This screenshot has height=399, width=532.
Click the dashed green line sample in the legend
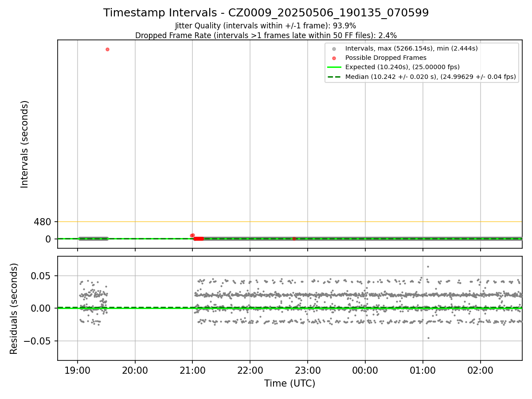tap(334, 77)
